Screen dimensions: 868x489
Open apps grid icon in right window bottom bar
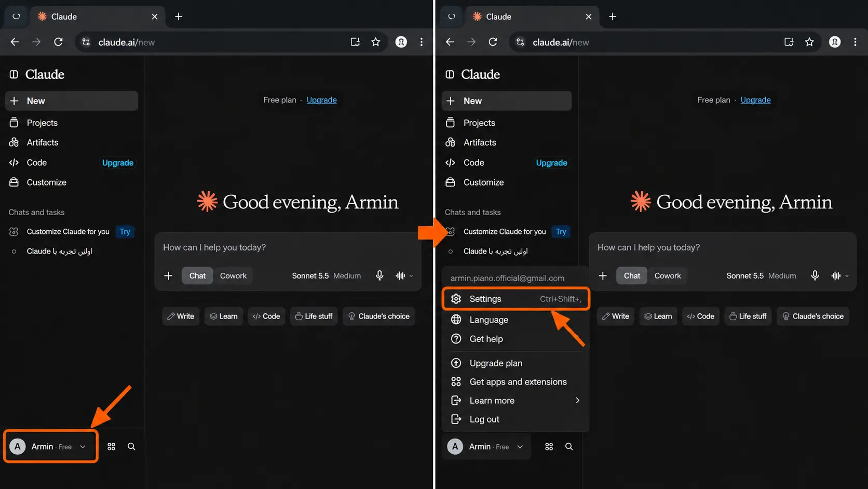click(549, 446)
